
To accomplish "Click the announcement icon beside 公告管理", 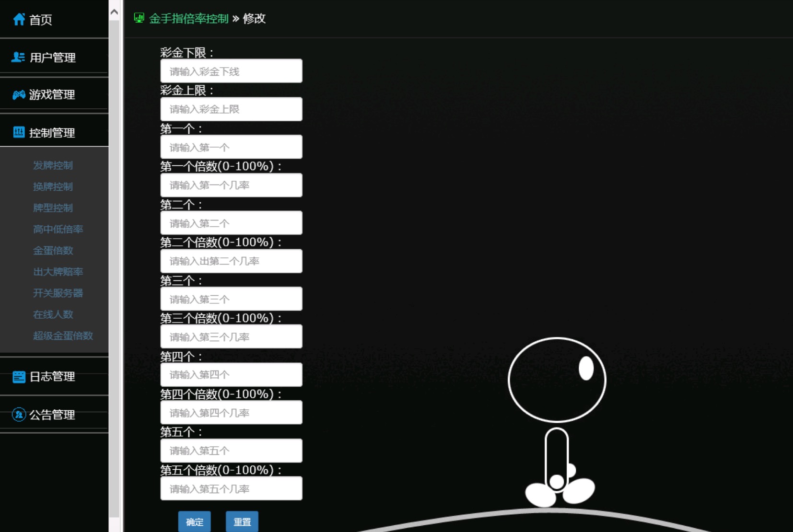I will pos(18,415).
